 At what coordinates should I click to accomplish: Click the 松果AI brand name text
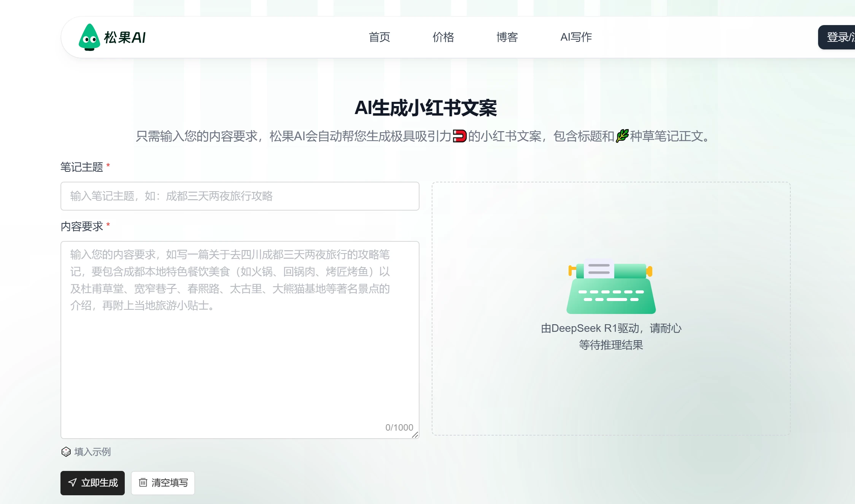125,37
